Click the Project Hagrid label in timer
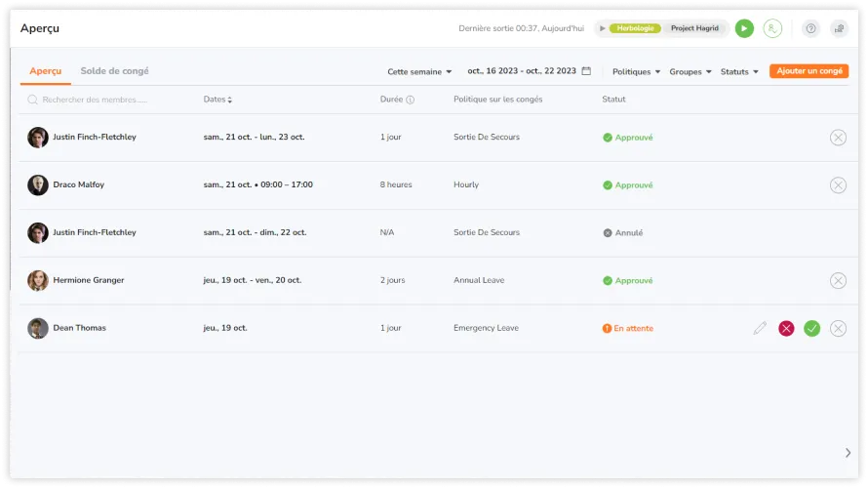868x488 pixels. click(x=694, y=28)
